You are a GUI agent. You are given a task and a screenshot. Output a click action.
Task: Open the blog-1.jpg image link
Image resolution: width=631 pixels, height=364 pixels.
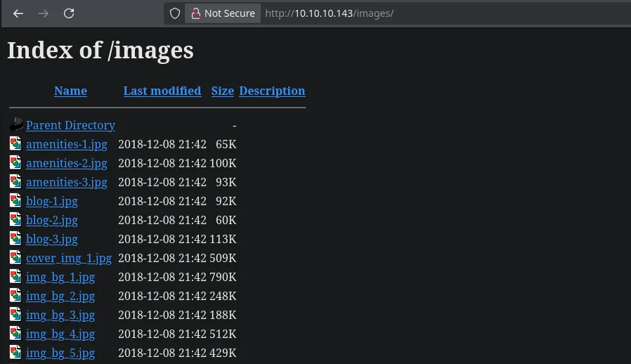[52, 201]
